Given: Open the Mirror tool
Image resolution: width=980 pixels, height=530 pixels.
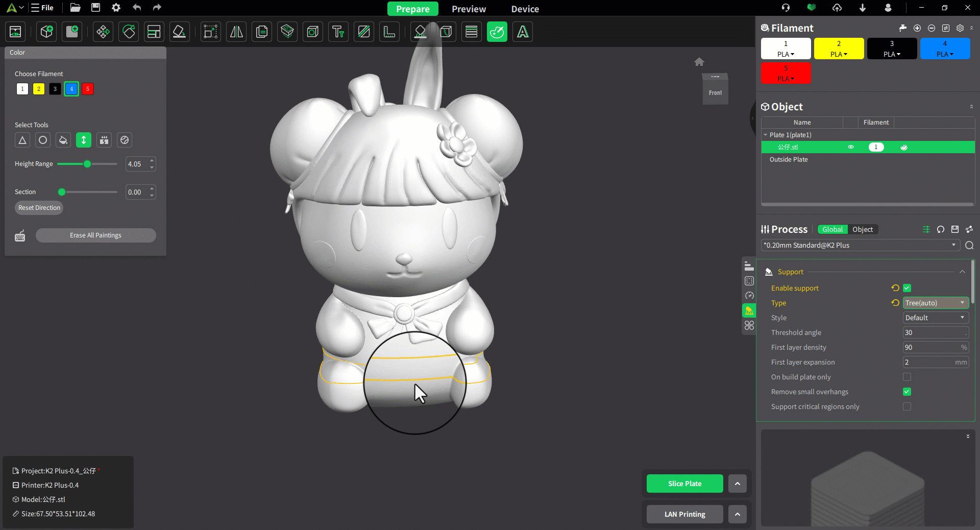Looking at the screenshot, I should coord(236,32).
